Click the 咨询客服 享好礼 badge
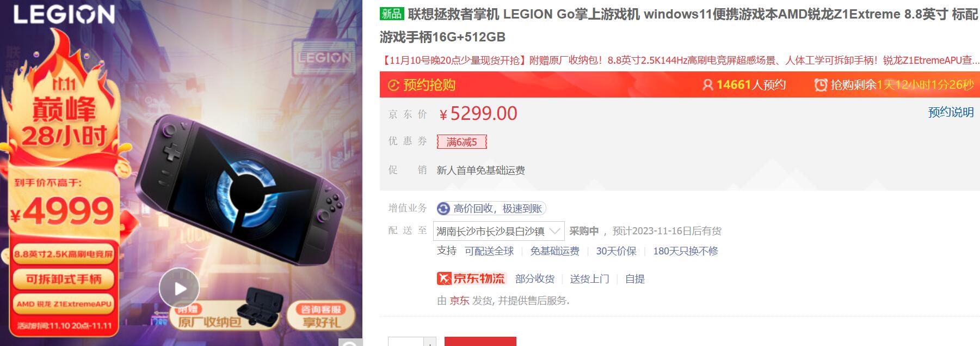Screen dimensions: 980x346 [321, 315]
